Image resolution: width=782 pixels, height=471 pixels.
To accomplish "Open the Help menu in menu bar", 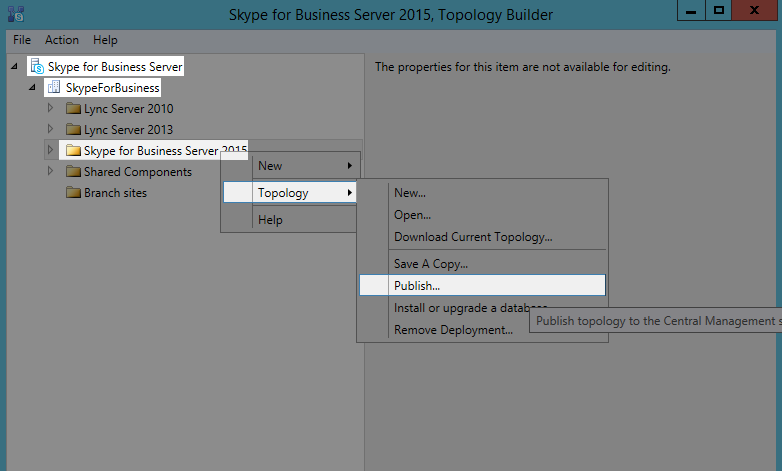I will [105, 40].
